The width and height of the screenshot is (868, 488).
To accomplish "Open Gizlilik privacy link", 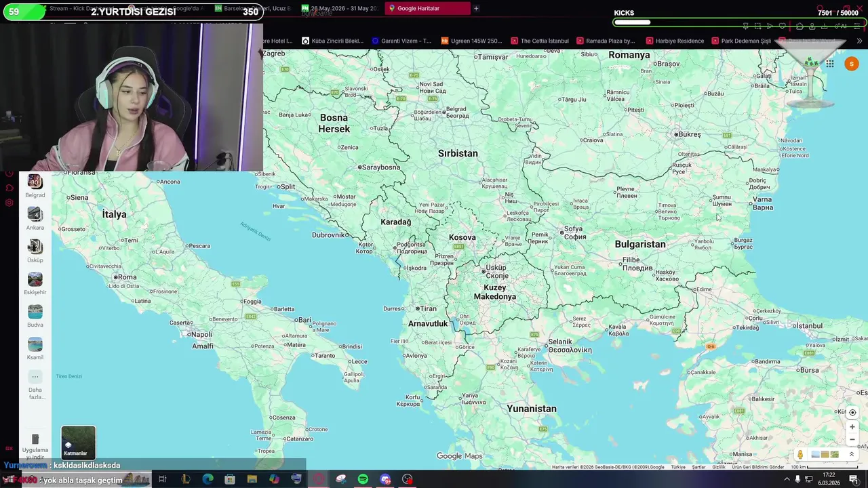I will 719,467.
